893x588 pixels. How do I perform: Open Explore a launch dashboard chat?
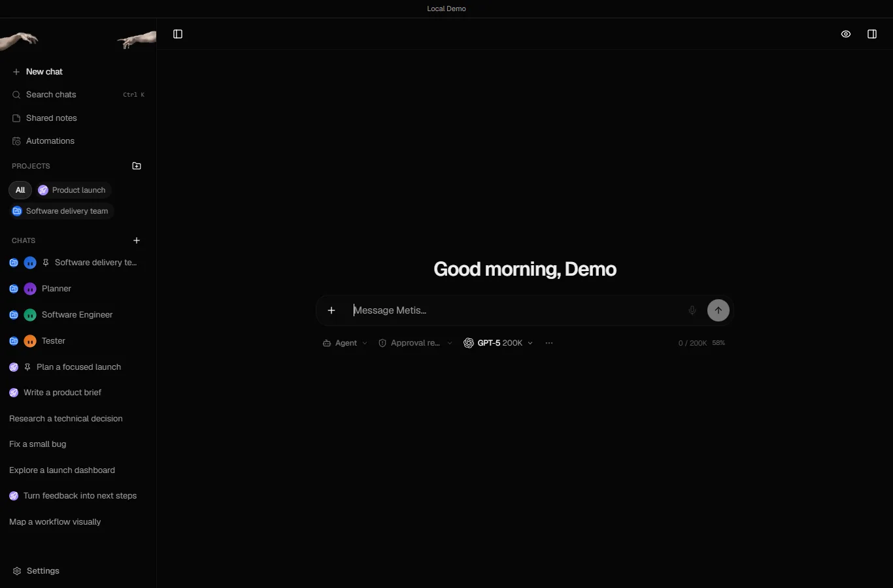coord(78,470)
